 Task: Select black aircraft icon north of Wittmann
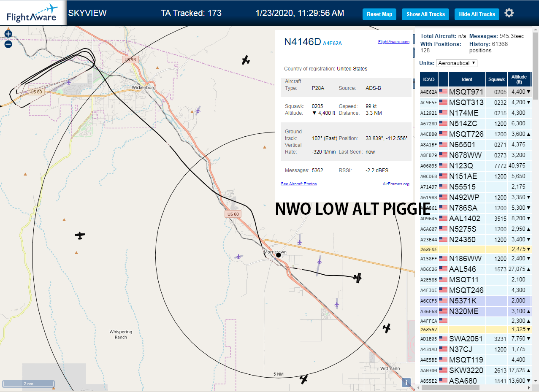click(387, 328)
